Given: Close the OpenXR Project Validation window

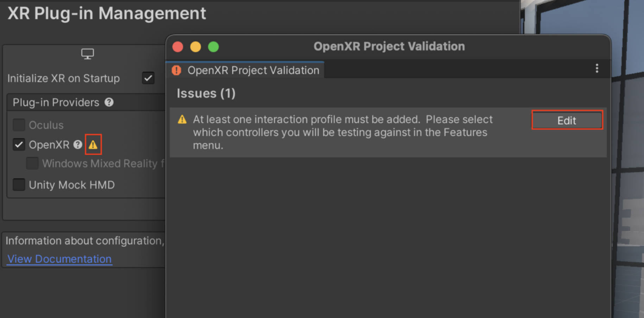Looking at the screenshot, I should [178, 47].
